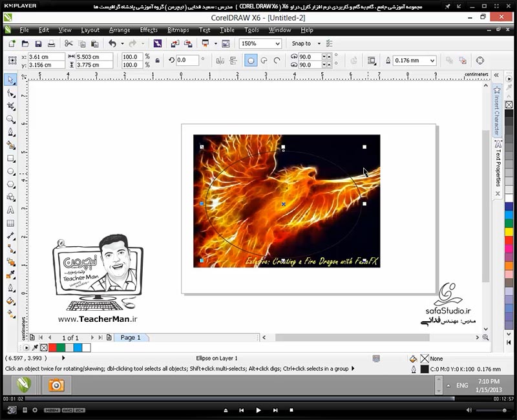Pick the yellow swatch in color palette
The width and height of the screenshot is (517, 420).
point(509,231)
